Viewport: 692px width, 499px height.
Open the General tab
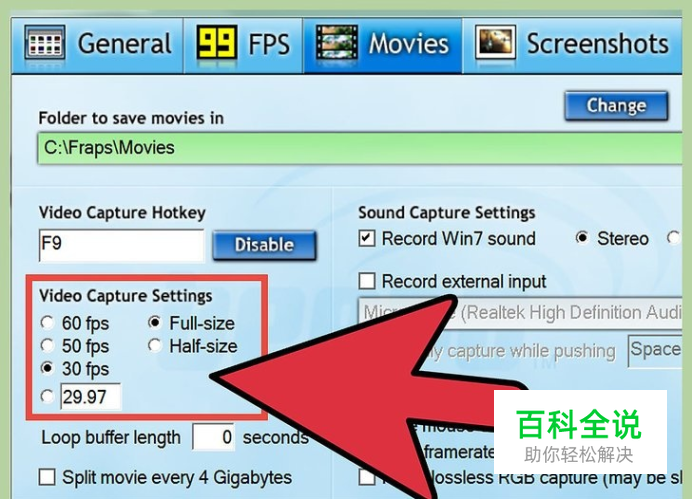click(98, 45)
